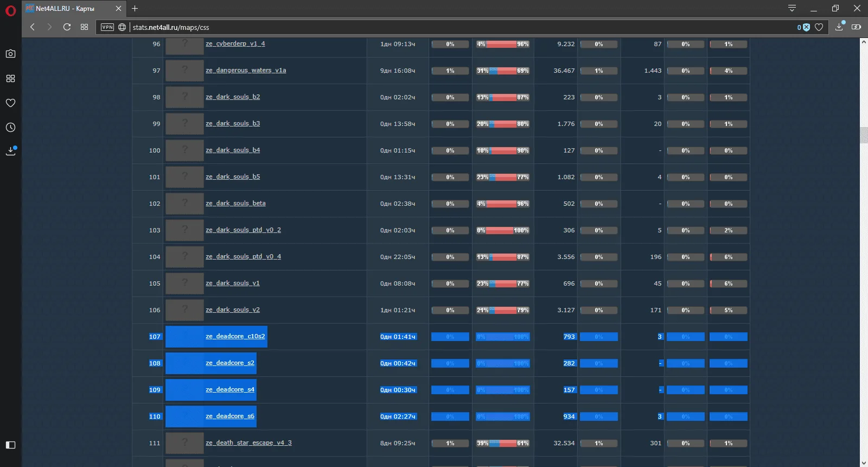Screen dimensions: 868x467
Task: Toggle battery saver icon in toolbar
Action: click(857, 27)
